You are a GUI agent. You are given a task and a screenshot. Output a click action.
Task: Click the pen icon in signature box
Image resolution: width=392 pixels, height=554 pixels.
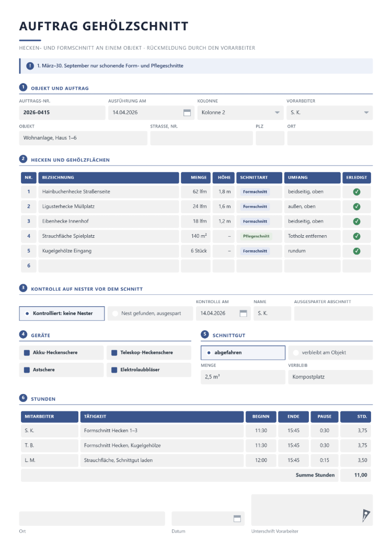pos(366,515)
